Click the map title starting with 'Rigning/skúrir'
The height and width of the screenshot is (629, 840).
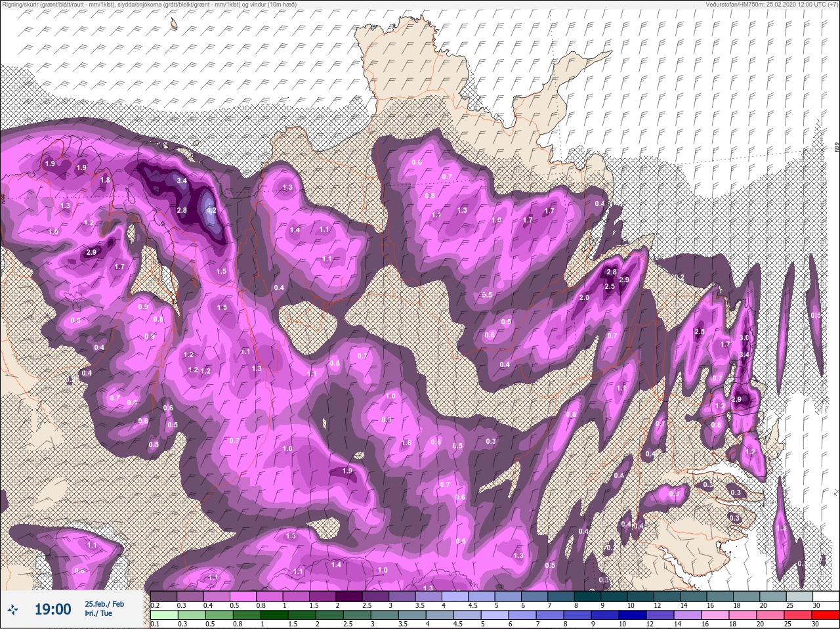click(x=148, y=4)
